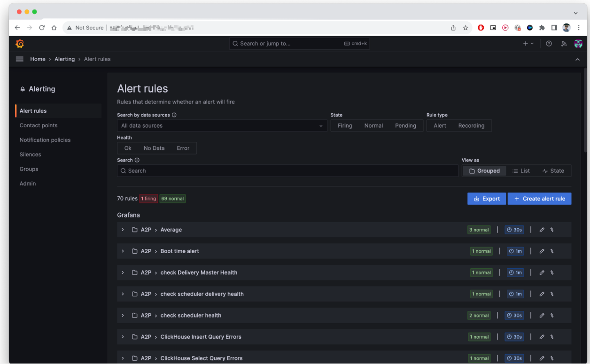Edit the A2P Boot time alert folder
This screenshot has width=590, height=364.
[x=542, y=251]
